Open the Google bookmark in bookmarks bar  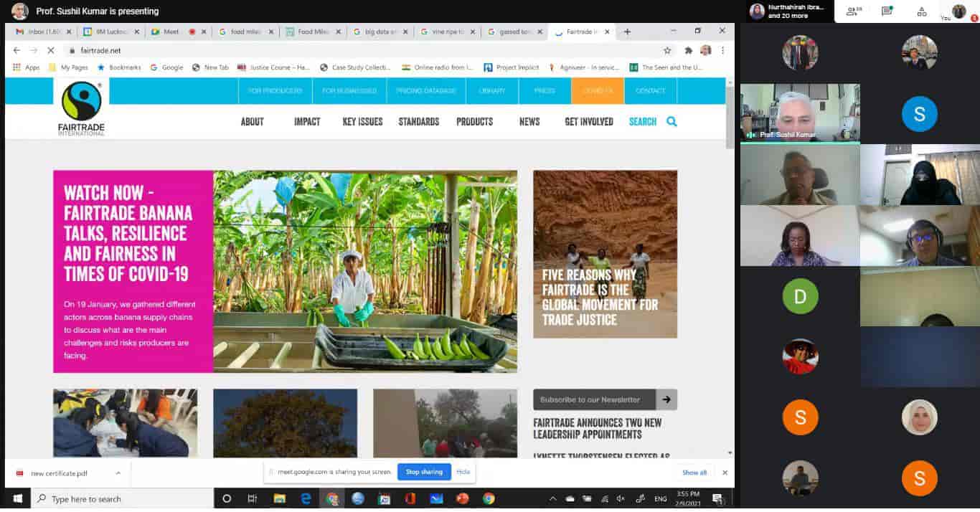tap(166, 67)
